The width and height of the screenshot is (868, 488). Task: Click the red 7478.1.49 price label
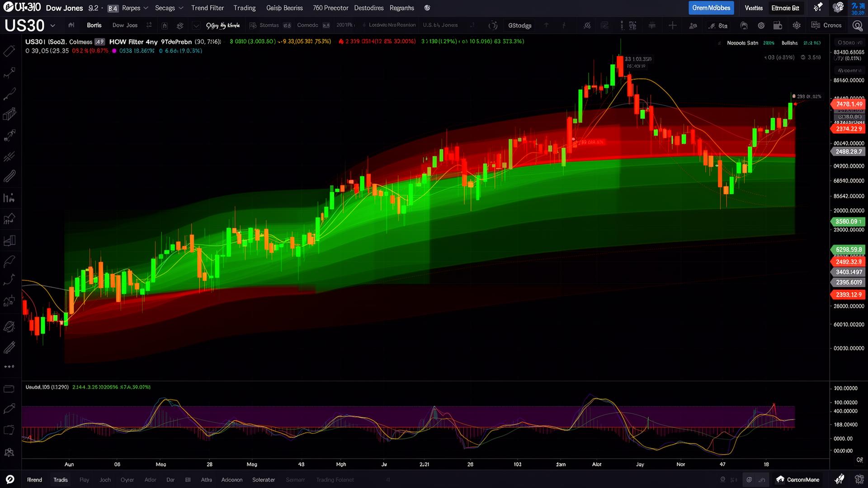[x=849, y=104]
